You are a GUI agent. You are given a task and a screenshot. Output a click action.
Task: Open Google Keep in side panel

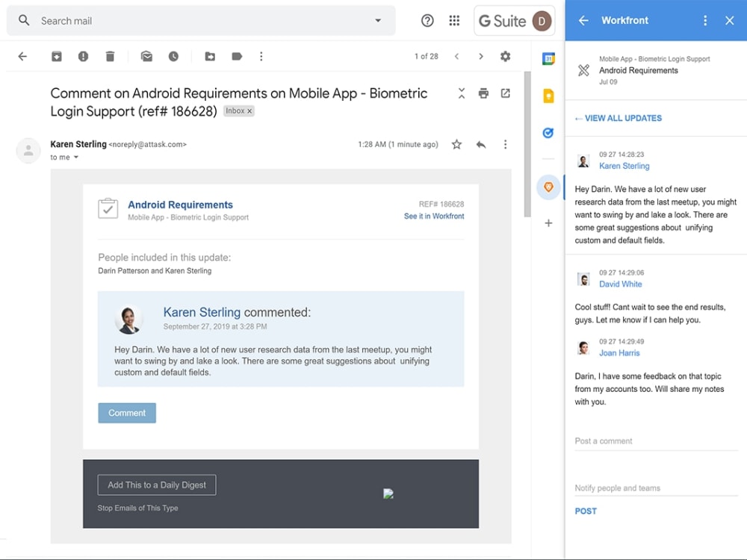pos(548,96)
